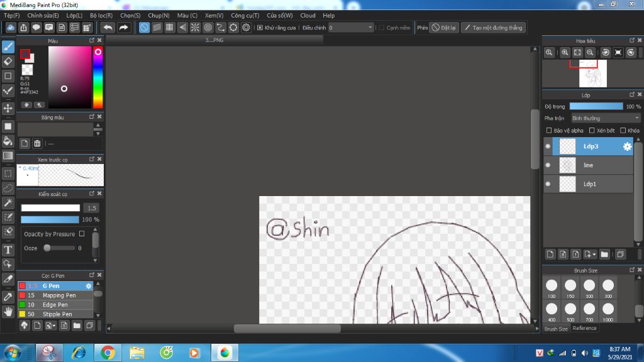Click the vertical hue strip
The width and height of the screenshot is (644, 362).
97,77
